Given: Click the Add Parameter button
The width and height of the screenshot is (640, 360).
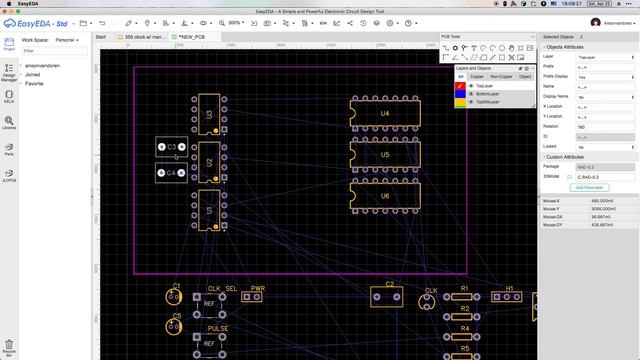Looking at the screenshot, I should point(589,187).
